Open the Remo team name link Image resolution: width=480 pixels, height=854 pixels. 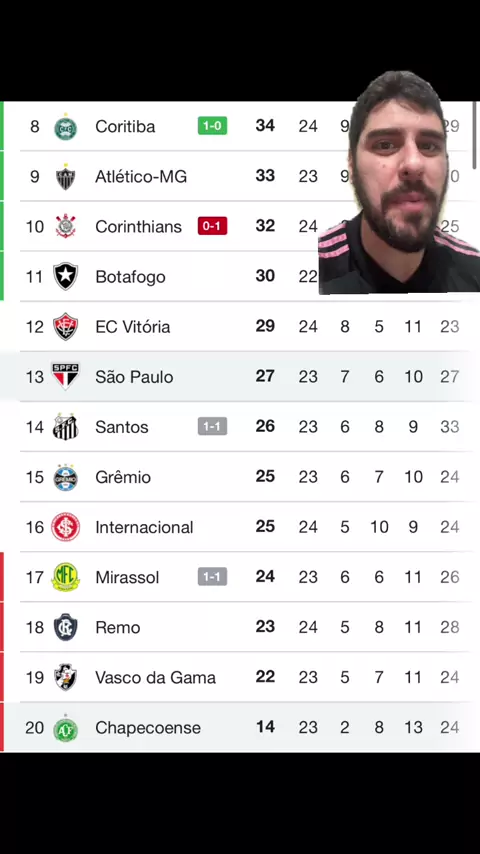pyautogui.click(x=118, y=627)
